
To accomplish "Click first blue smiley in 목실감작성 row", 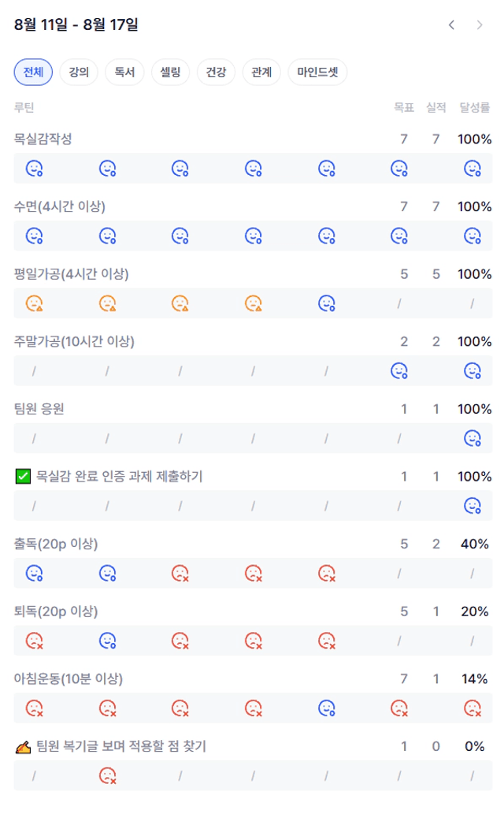I will (35, 168).
